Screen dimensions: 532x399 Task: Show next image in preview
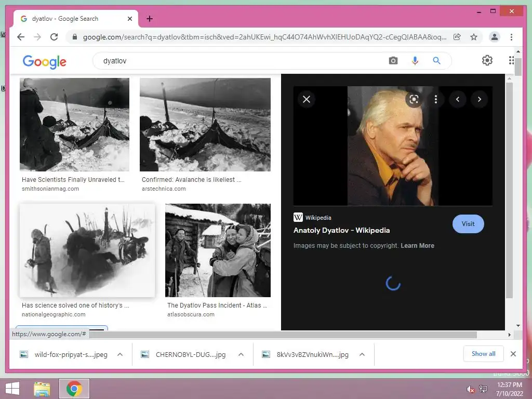480,99
